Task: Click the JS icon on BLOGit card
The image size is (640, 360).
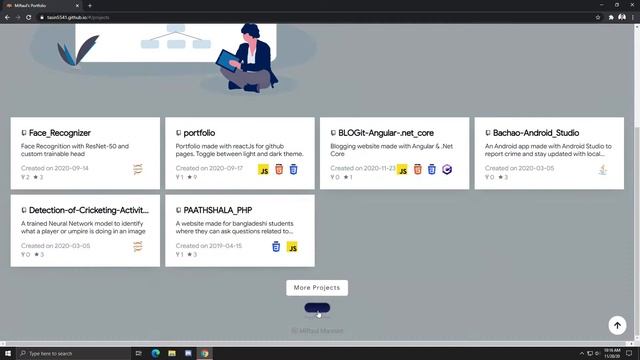Action: pos(402,169)
